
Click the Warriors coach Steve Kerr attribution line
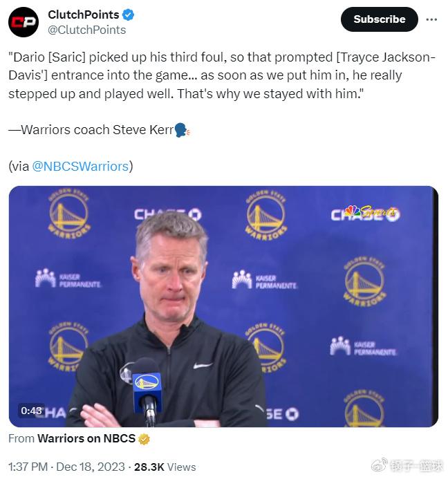click(x=91, y=130)
